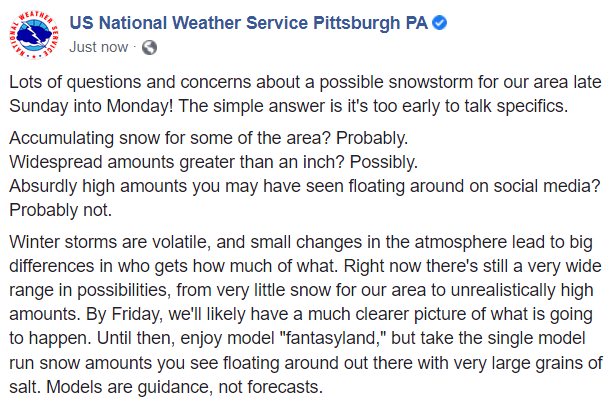Click the 'Absurdly high amounts' sentence

(x=305, y=186)
